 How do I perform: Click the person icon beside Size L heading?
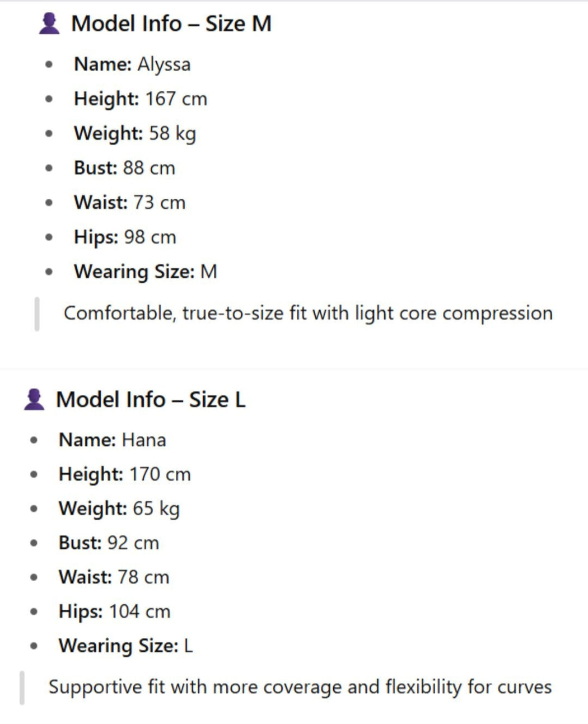pos(34,400)
